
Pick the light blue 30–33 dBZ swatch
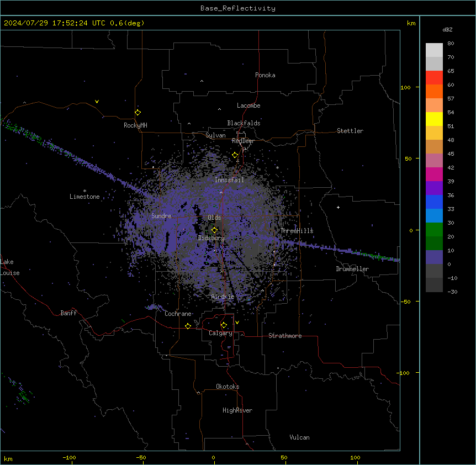pyautogui.click(x=434, y=216)
